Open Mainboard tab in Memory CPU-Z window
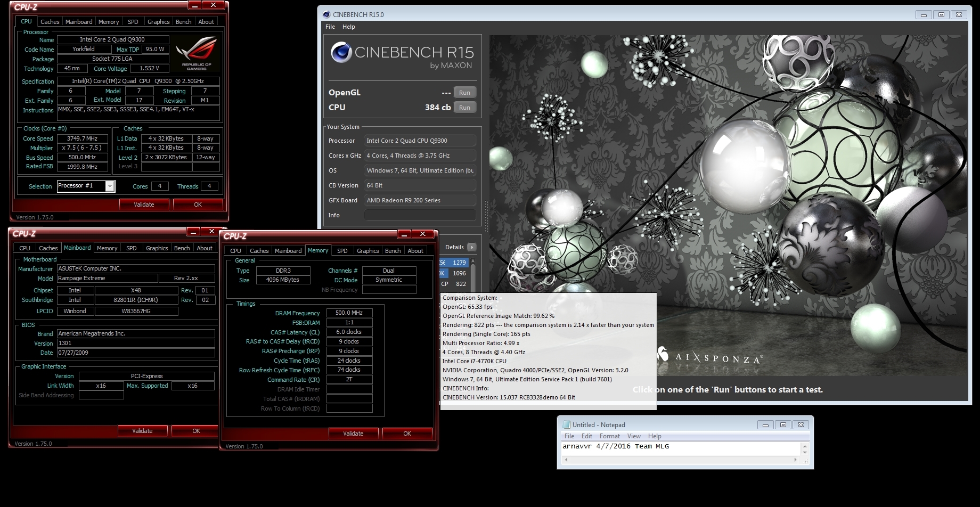 [x=288, y=251]
